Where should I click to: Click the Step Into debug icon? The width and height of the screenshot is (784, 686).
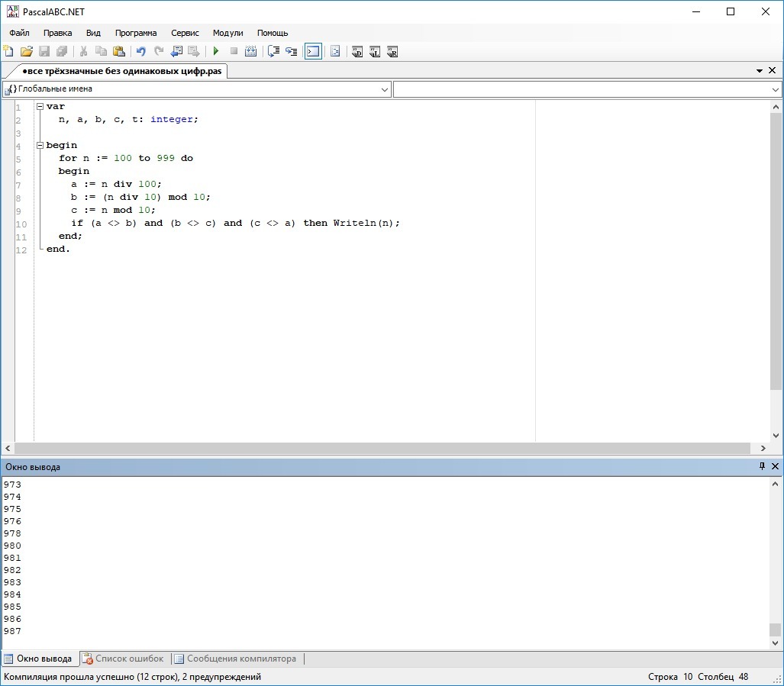291,51
